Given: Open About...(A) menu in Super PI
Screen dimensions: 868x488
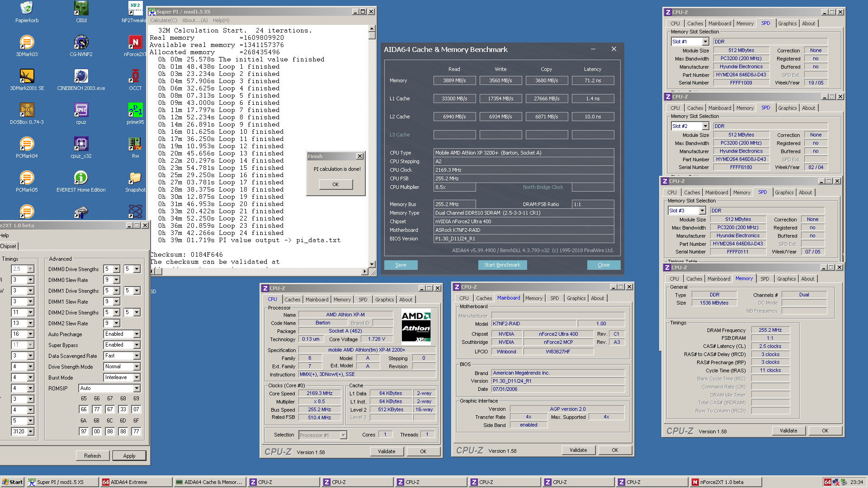Looking at the screenshot, I should point(195,20).
